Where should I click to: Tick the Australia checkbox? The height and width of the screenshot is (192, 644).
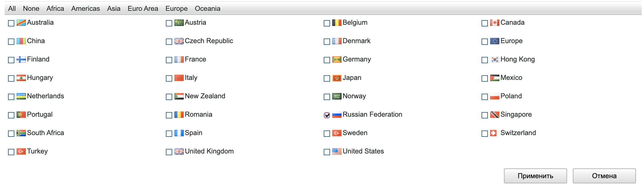click(x=11, y=23)
